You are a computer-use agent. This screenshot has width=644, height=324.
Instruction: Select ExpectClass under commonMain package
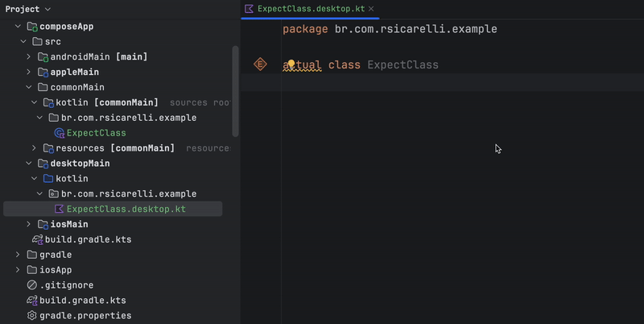97,133
